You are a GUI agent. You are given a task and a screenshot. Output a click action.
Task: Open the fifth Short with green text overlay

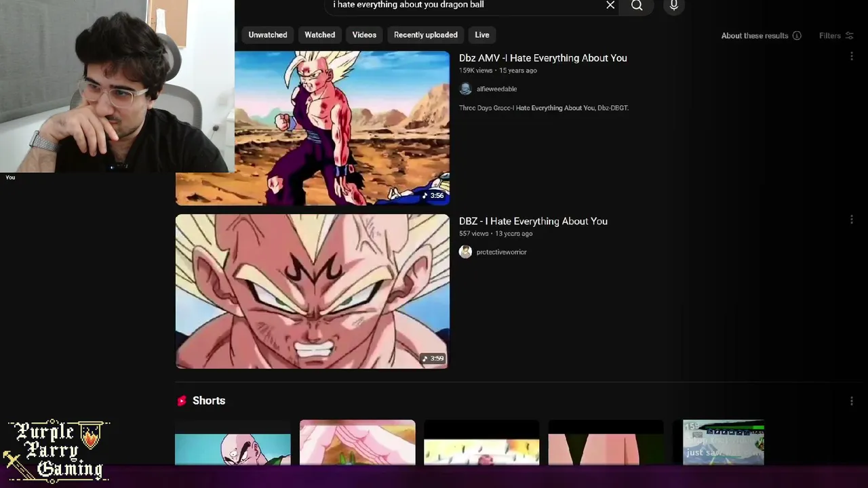pos(724,443)
